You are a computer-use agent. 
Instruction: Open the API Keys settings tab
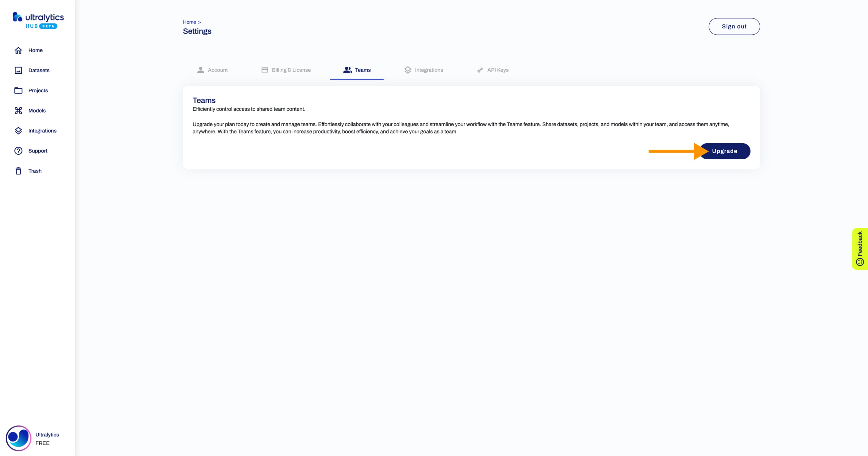click(498, 70)
